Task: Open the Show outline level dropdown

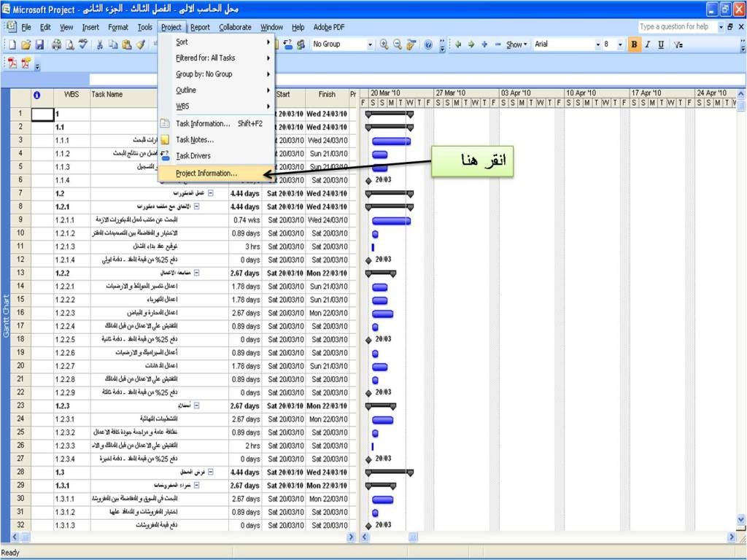Action: click(x=516, y=44)
